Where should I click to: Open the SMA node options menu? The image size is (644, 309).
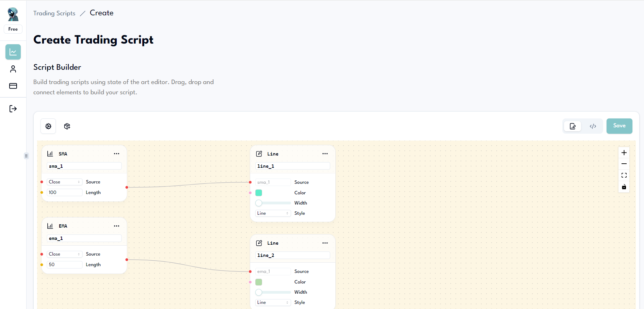[x=117, y=153]
